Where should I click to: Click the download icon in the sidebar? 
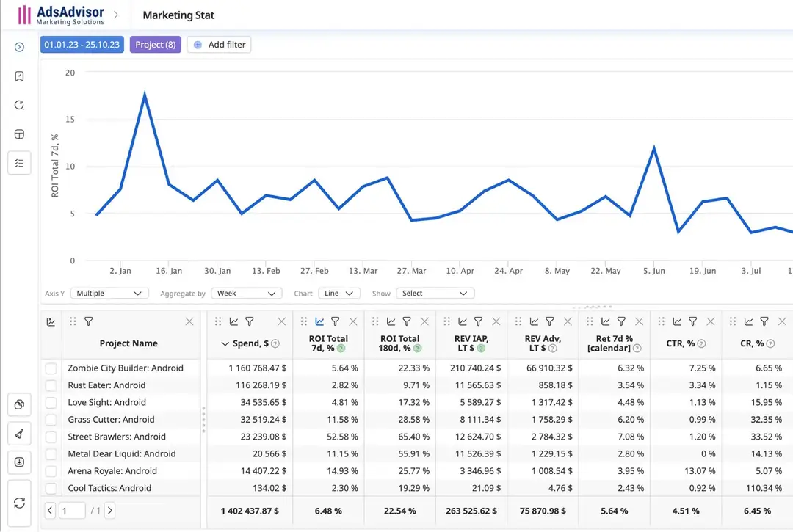click(19, 462)
